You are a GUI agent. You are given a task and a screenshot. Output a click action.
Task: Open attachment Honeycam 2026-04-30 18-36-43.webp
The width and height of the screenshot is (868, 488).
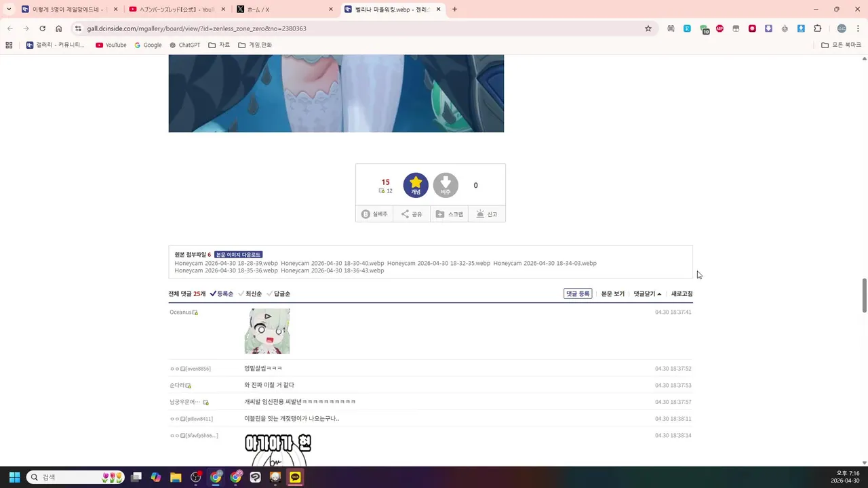(x=332, y=270)
